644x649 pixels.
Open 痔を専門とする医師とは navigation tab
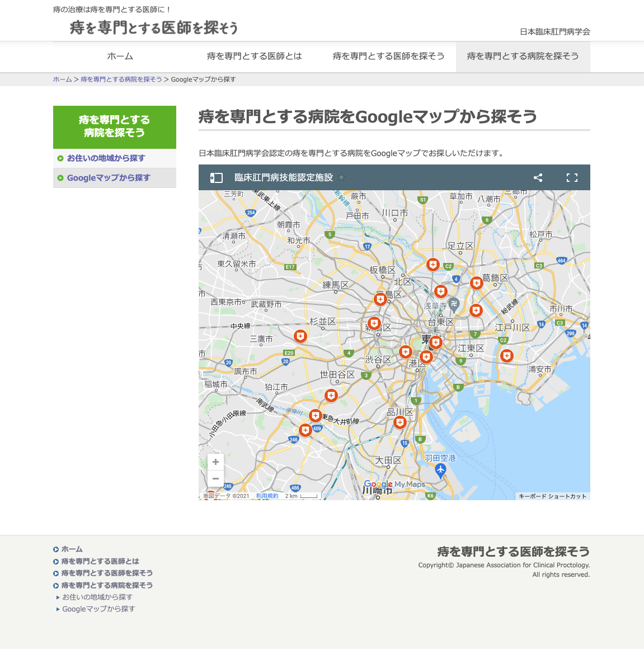(x=255, y=57)
